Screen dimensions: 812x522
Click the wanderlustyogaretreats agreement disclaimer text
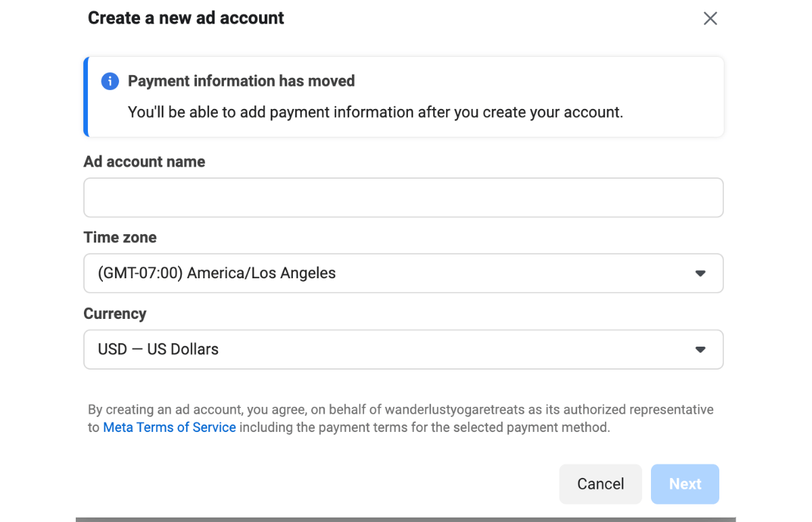(x=401, y=410)
